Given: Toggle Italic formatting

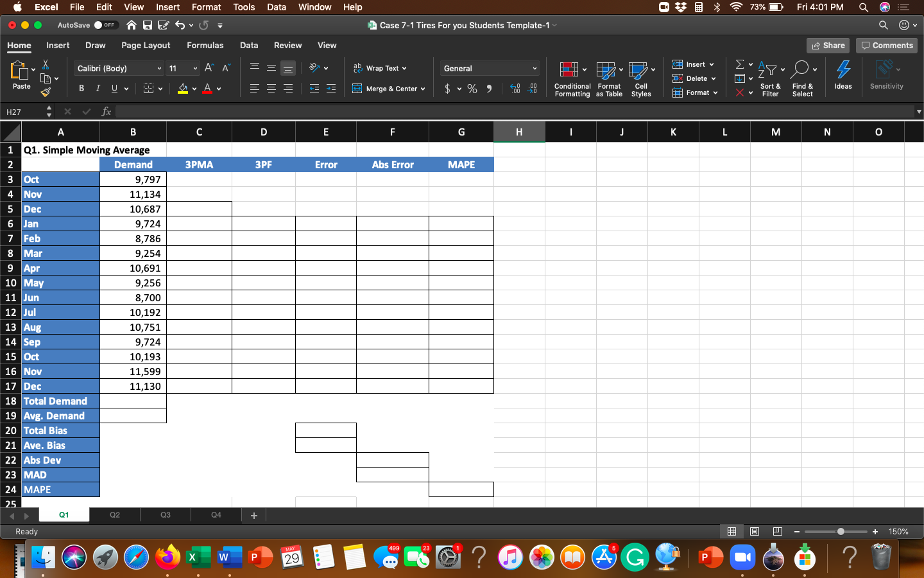Looking at the screenshot, I should coord(98,89).
